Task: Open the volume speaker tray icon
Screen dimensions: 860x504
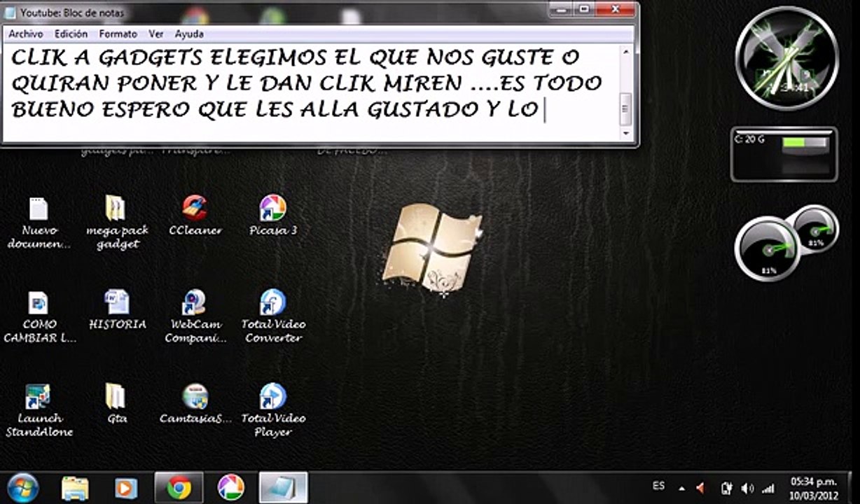Action: [x=747, y=488]
